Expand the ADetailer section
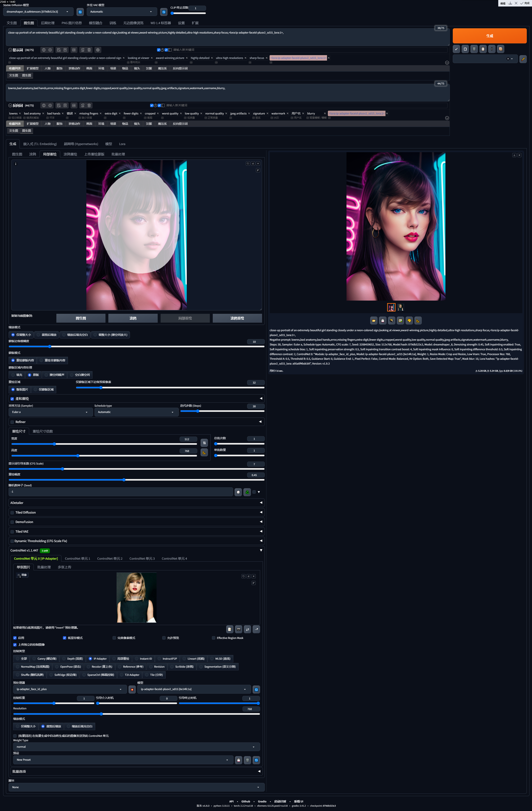 tap(136, 503)
